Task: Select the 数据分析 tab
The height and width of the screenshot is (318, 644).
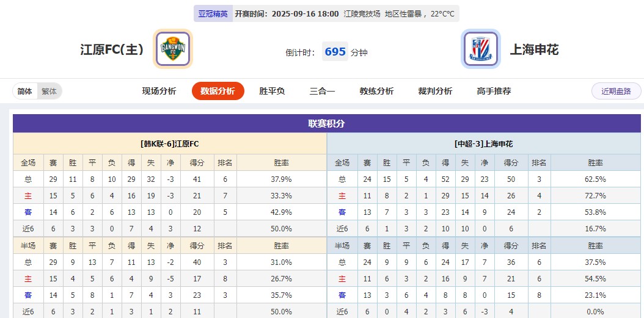Action: tap(218, 91)
